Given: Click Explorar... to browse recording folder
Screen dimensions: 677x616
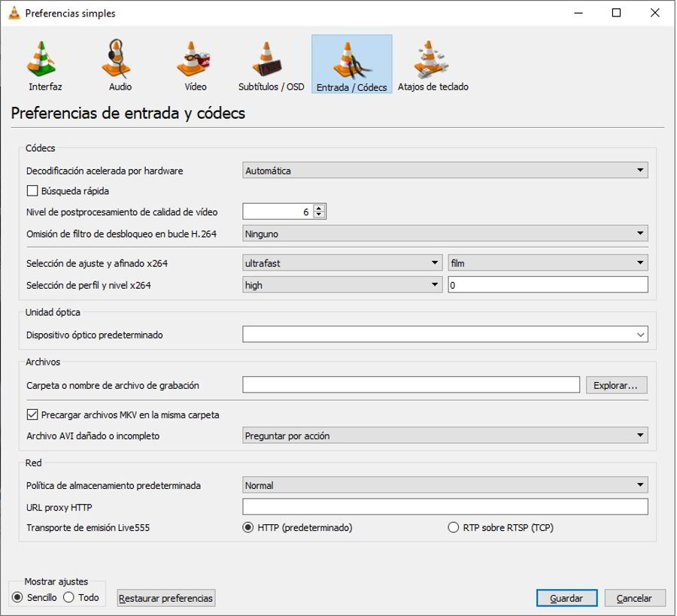Looking at the screenshot, I should 615,386.
